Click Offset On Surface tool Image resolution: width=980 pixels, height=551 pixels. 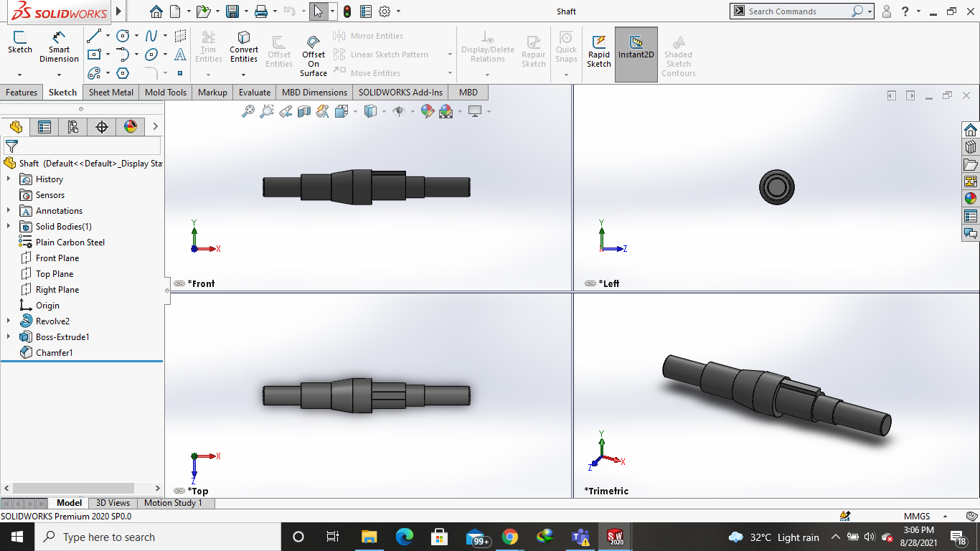[x=314, y=55]
